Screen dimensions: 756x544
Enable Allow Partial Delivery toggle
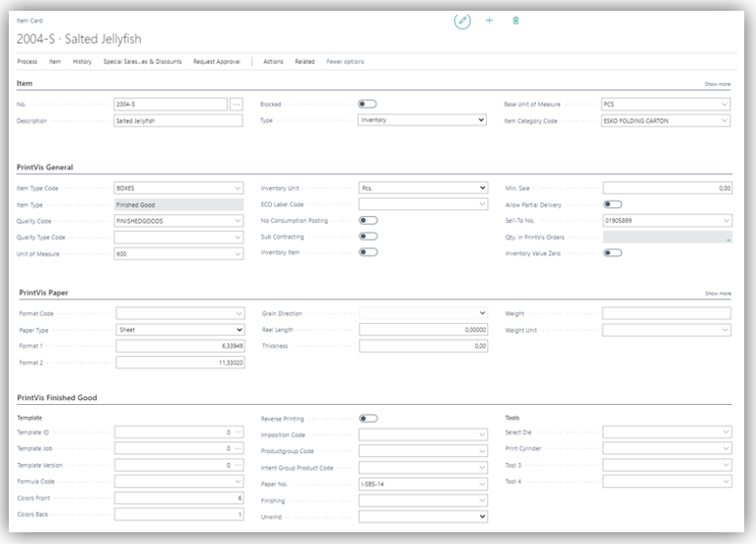click(612, 204)
